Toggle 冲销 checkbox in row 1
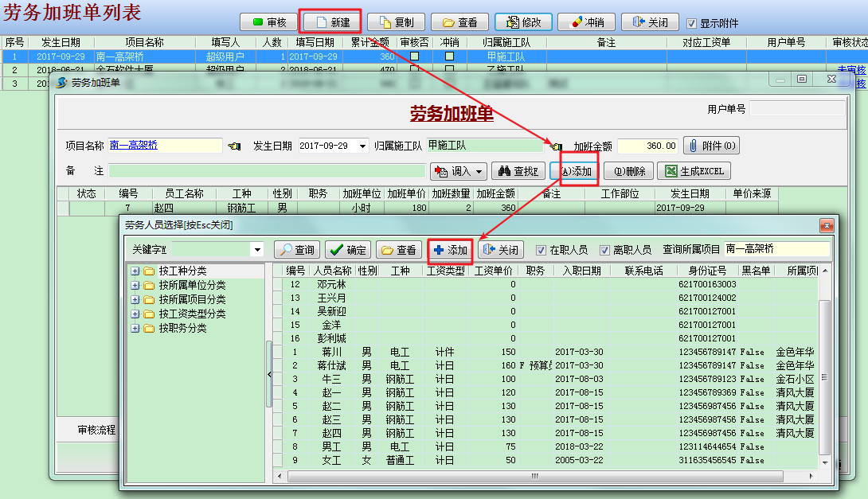 449,57
